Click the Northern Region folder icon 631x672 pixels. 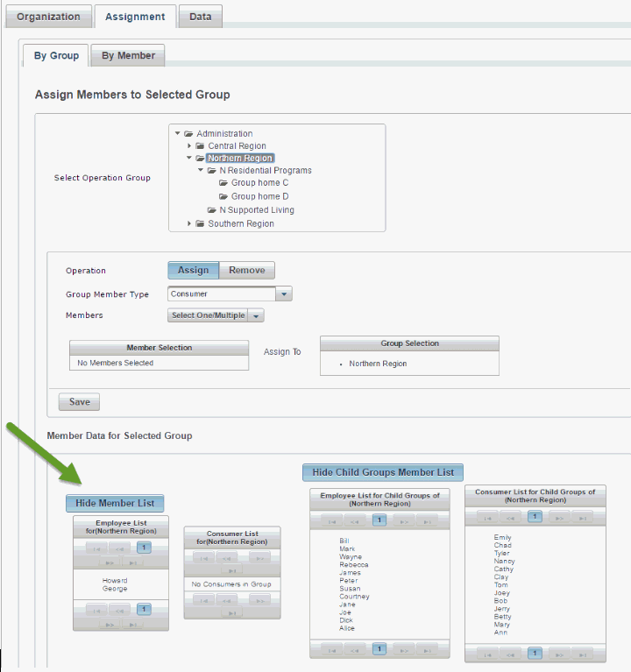(x=201, y=159)
